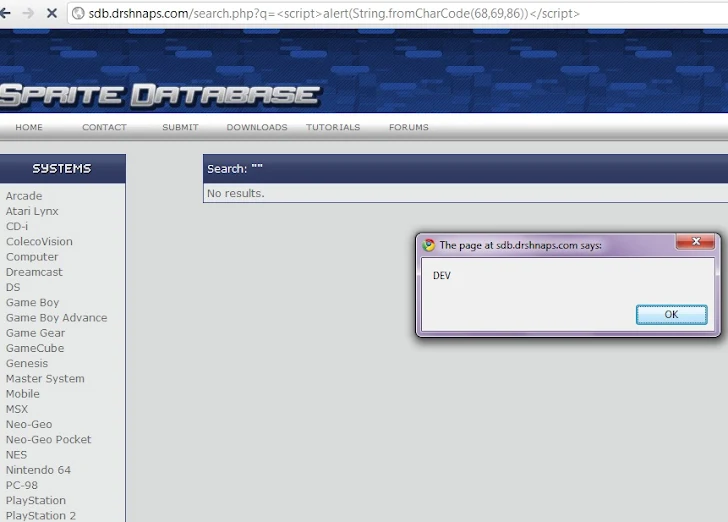Open the TUTORIALS menu item
This screenshot has height=522, width=728.
pyautogui.click(x=333, y=127)
